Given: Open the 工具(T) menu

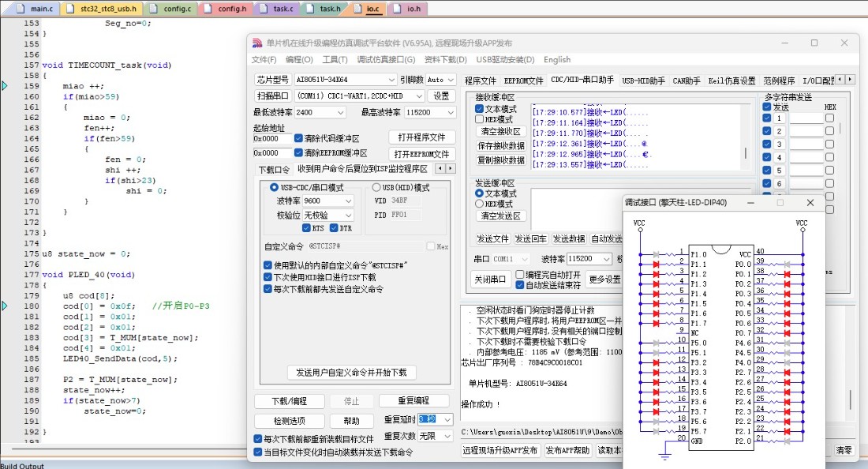Looking at the screenshot, I should click(x=335, y=59).
